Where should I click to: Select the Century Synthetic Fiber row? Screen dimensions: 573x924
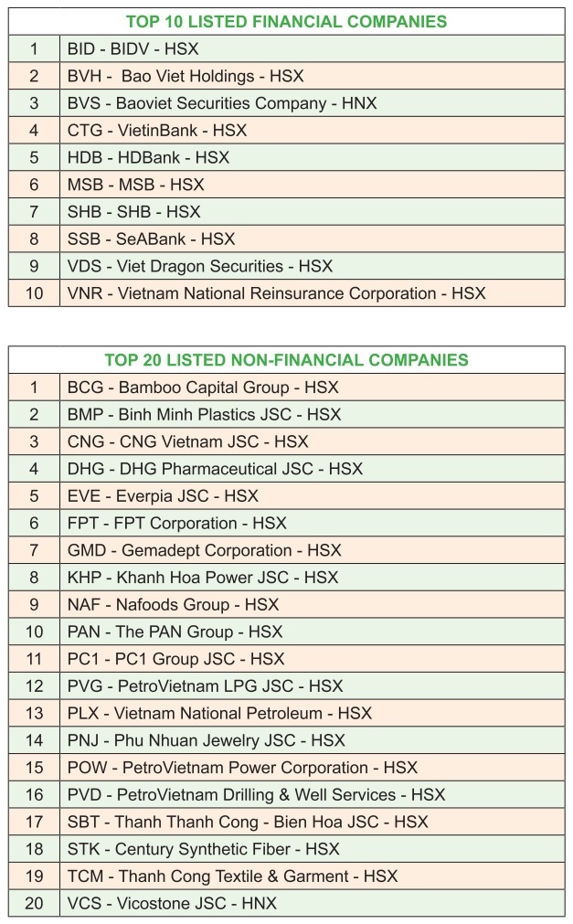pos(203,849)
